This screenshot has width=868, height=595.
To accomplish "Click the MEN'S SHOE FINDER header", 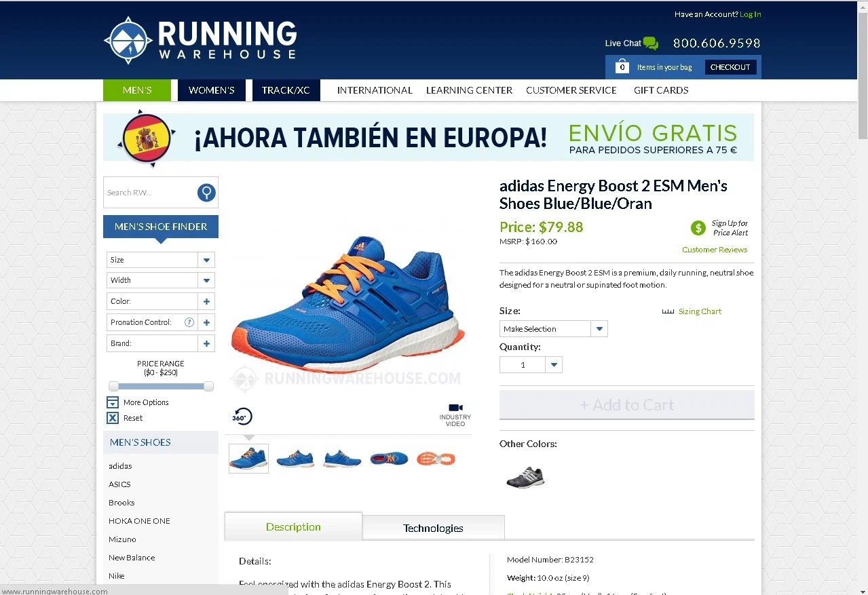I will (161, 227).
